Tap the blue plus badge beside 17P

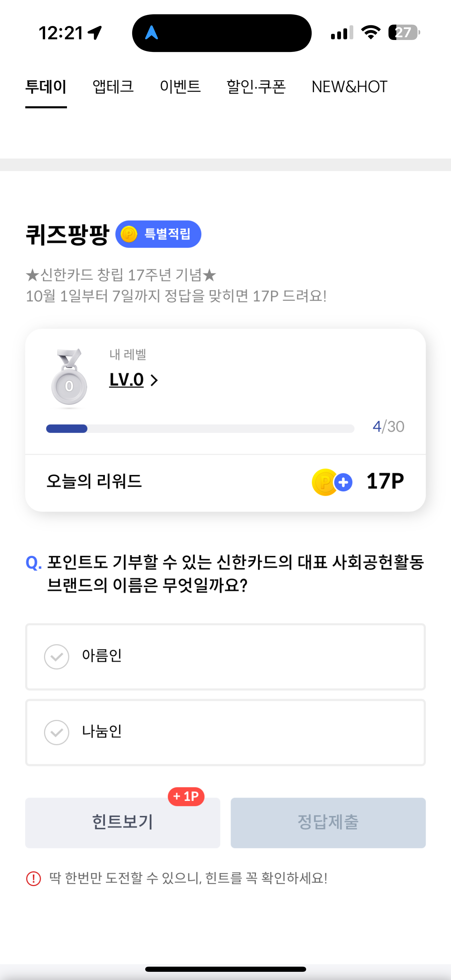[x=343, y=482]
